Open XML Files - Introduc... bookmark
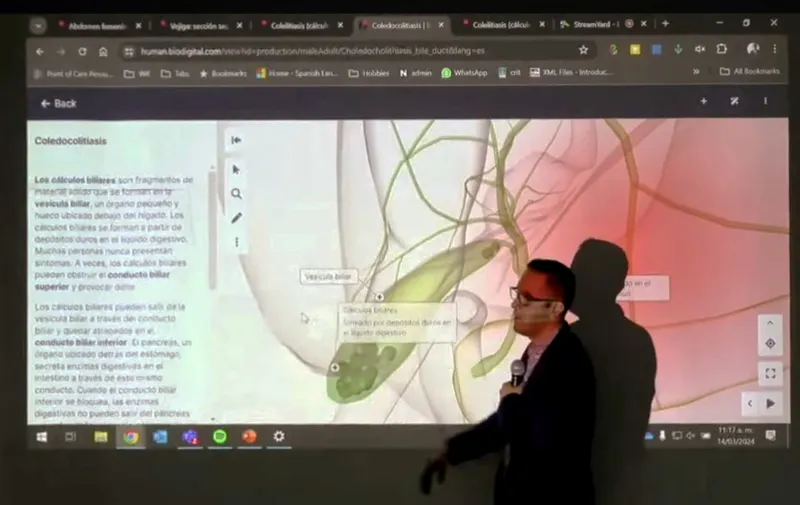Screen dimensions: 800x505 (570, 72)
